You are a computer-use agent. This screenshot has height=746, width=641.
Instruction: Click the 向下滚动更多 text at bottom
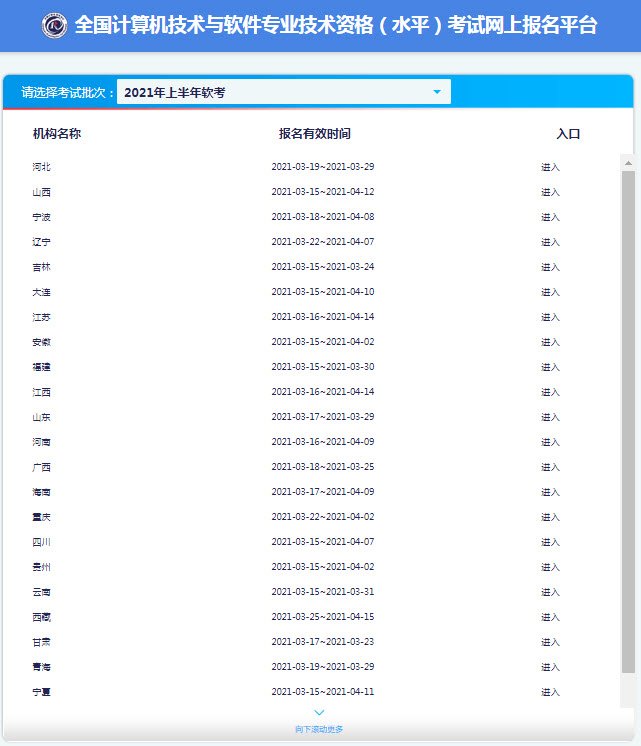tap(319, 729)
